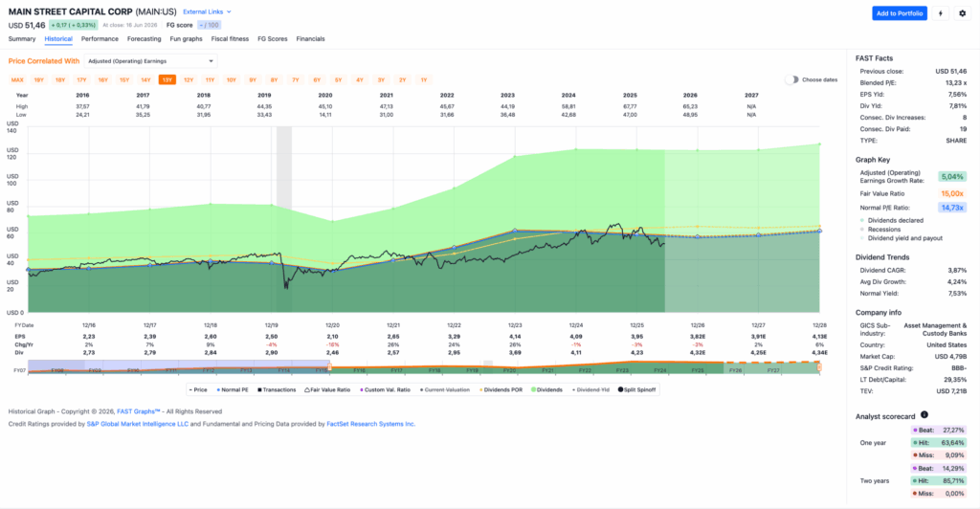Click the +0,17 (+0,33%) price change badge

click(x=73, y=25)
